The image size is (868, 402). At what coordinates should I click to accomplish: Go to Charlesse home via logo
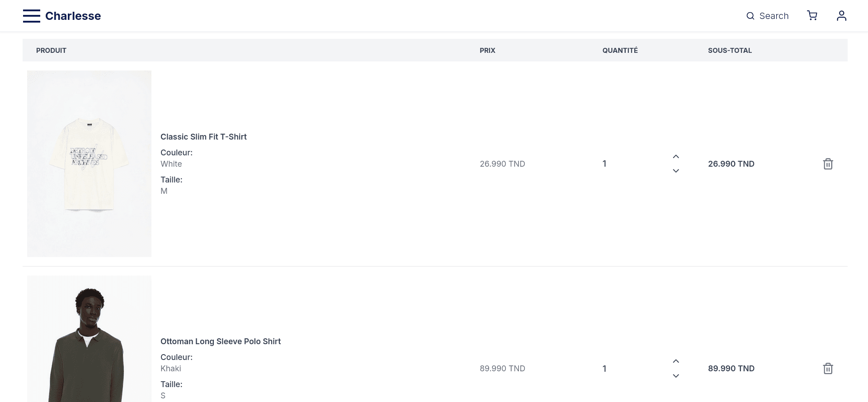pos(73,16)
